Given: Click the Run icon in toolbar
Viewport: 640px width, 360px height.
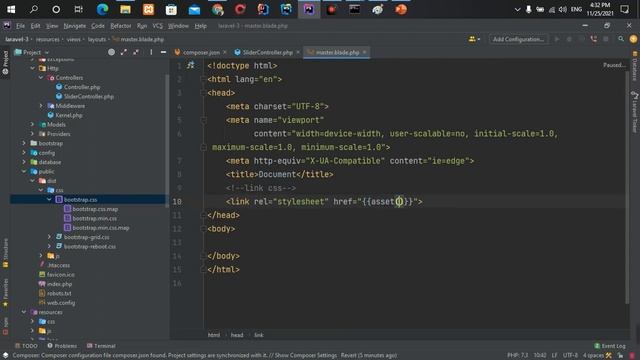Looking at the screenshot, I should (557, 39).
